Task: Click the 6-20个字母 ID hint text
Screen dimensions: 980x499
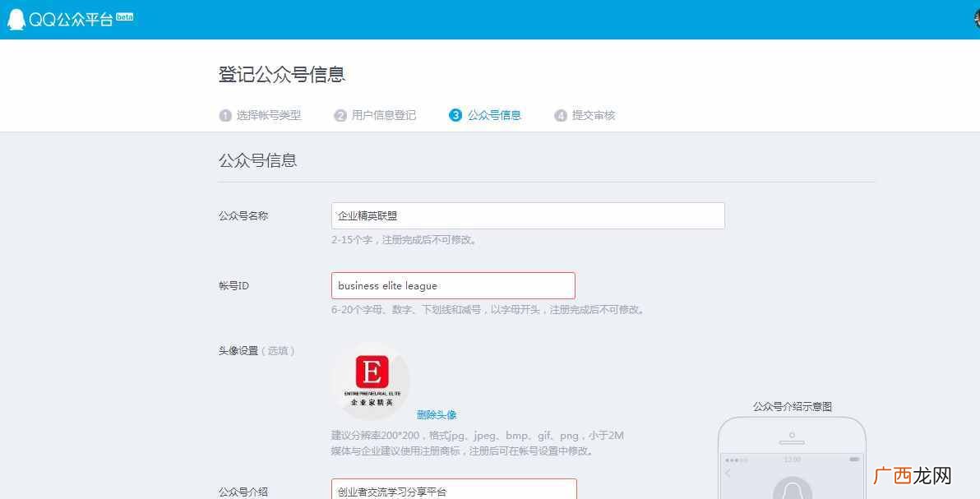Action: (x=488, y=310)
